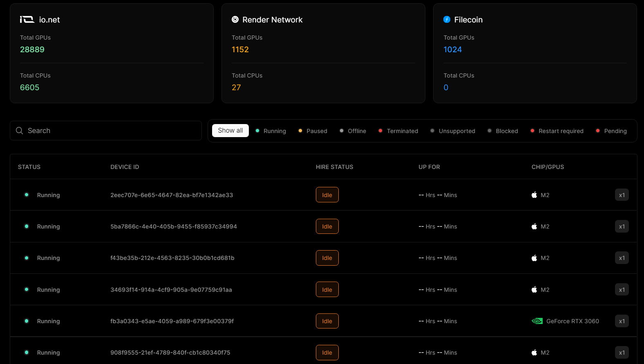Click Render Network GPUs value 1152
The image size is (644, 364).
point(240,49)
